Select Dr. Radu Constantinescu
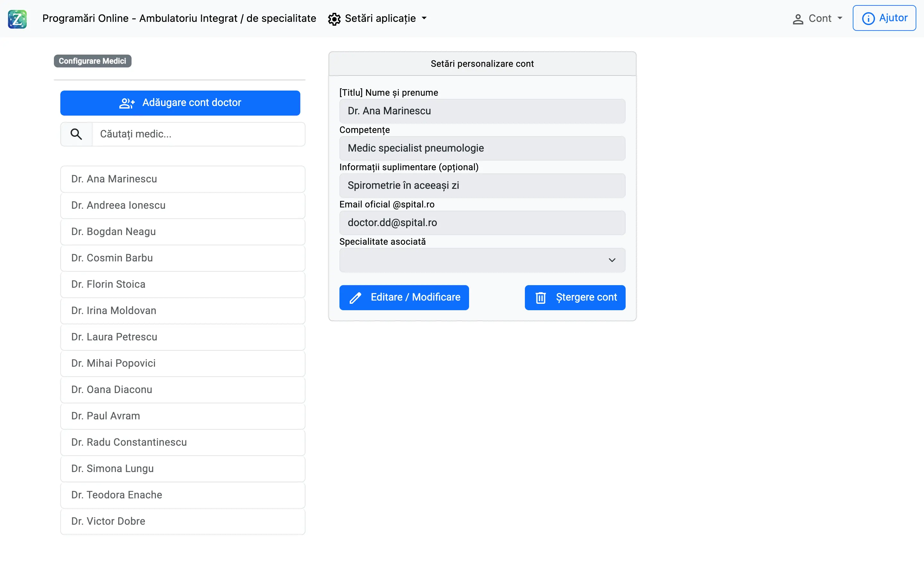This screenshot has width=924, height=578. (x=183, y=443)
